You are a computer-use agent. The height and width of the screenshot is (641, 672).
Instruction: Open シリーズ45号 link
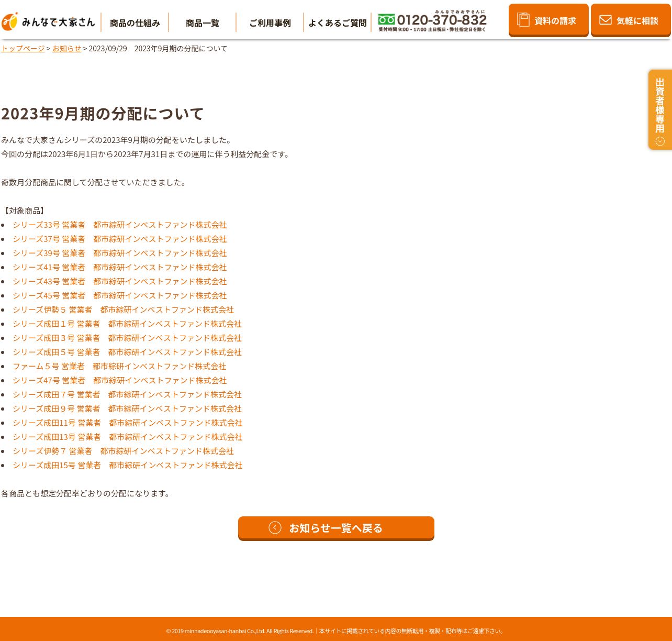click(119, 295)
